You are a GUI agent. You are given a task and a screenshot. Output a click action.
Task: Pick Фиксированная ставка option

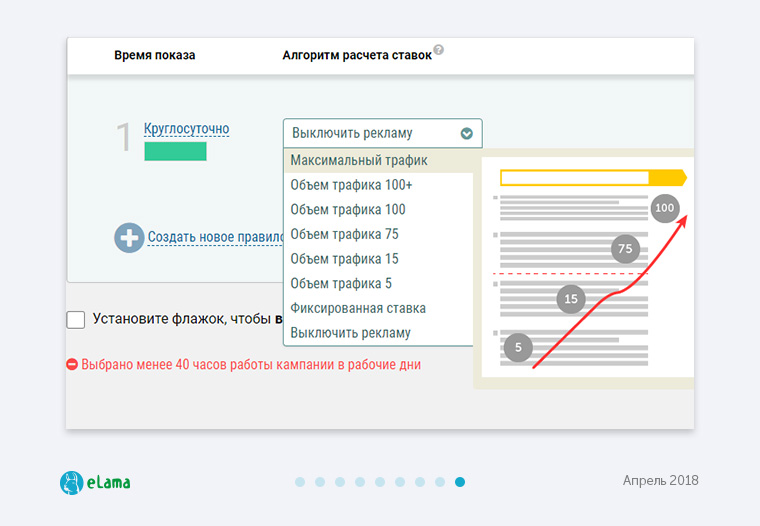click(358, 308)
